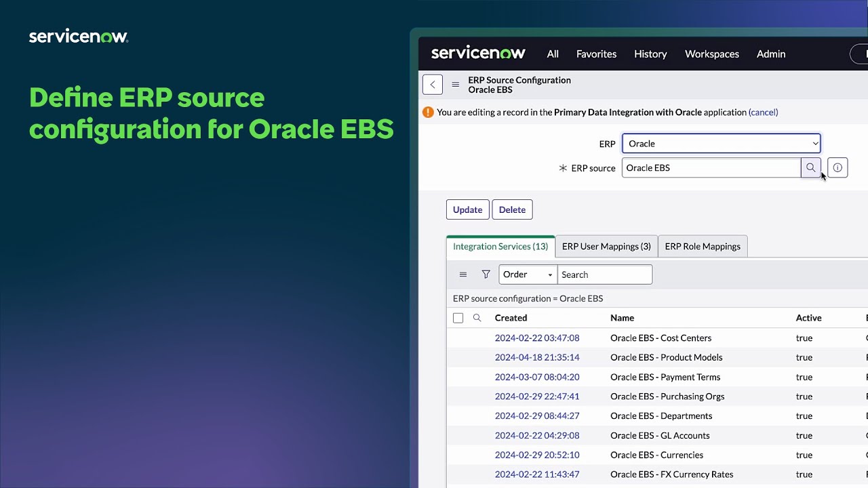The image size is (868, 488).
Task: Expand the Order dropdown above the list
Action: pos(527,274)
